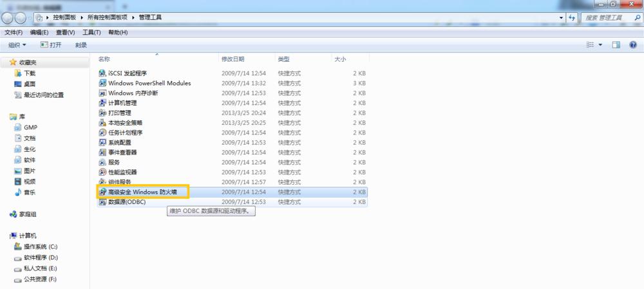Open 下载 in favorites
This screenshot has height=289, width=644.
coord(30,73)
